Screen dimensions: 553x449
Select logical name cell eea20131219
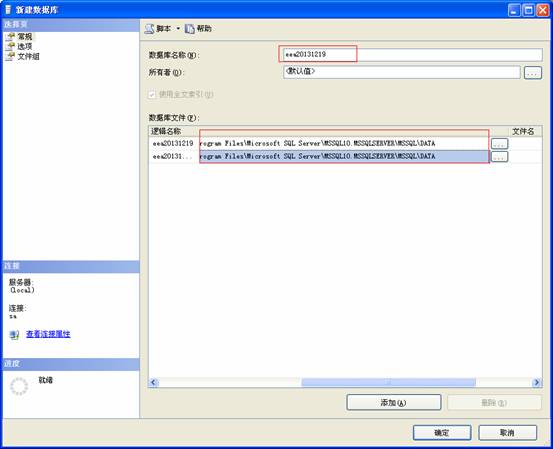click(x=173, y=144)
